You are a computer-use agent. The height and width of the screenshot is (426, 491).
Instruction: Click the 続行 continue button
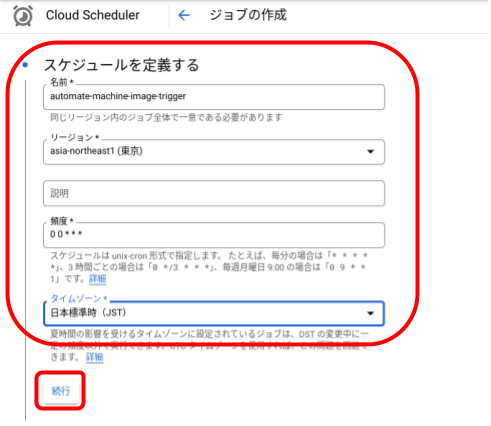click(x=61, y=391)
